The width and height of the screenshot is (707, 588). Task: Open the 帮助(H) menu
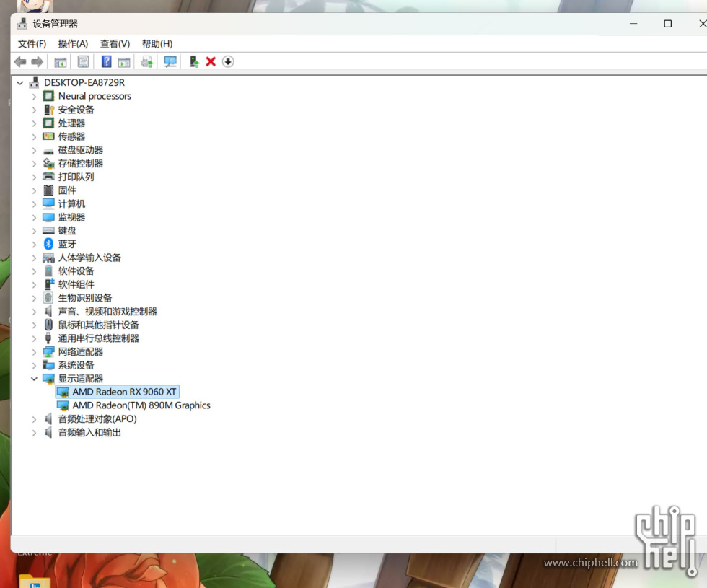[x=157, y=44]
